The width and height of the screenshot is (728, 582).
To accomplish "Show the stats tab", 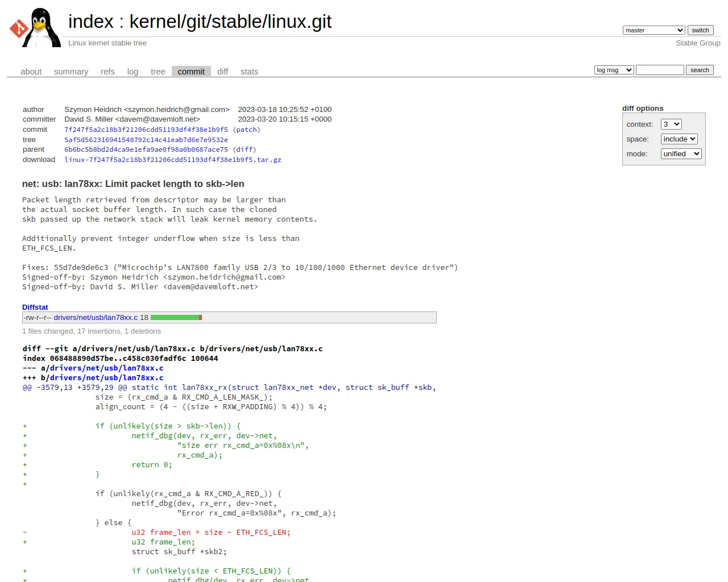I will [249, 72].
